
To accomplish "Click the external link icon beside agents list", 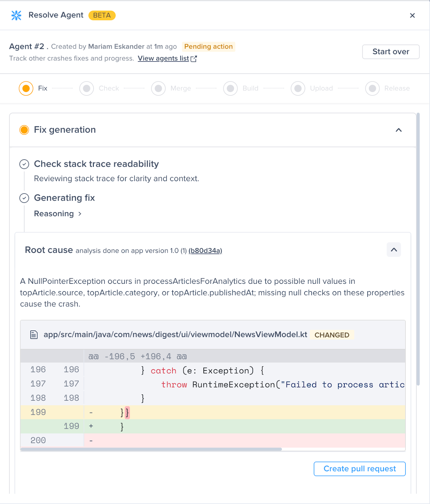I will [194, 59].
